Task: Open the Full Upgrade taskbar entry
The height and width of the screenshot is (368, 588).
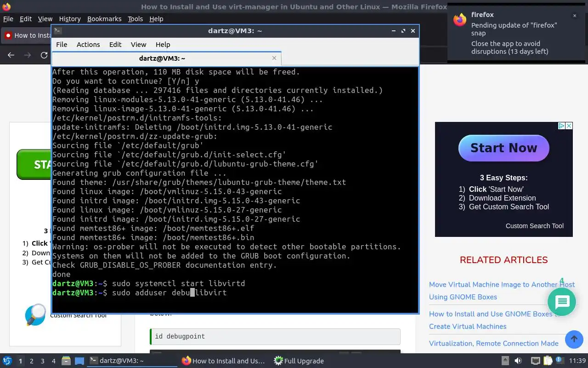Action: [299, 361]
